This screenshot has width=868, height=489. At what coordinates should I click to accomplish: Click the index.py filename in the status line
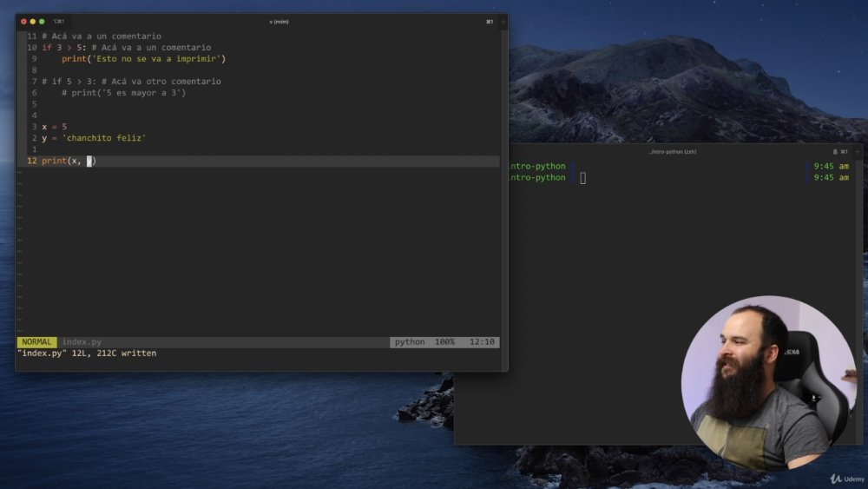click(82, 342)
